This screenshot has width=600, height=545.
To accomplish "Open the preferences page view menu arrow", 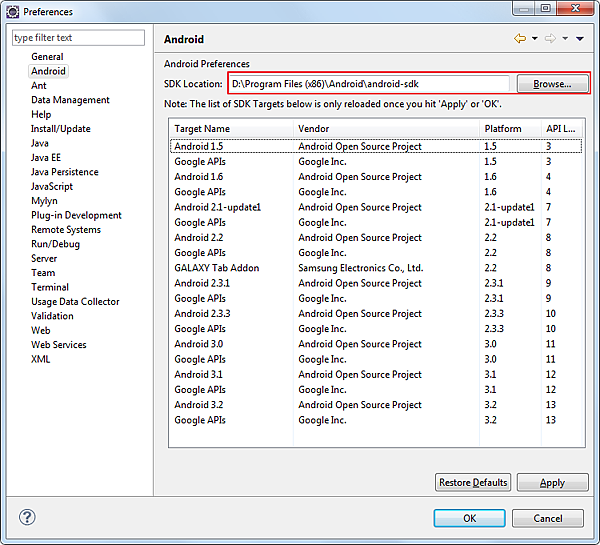I will click(x=580, y=38).
